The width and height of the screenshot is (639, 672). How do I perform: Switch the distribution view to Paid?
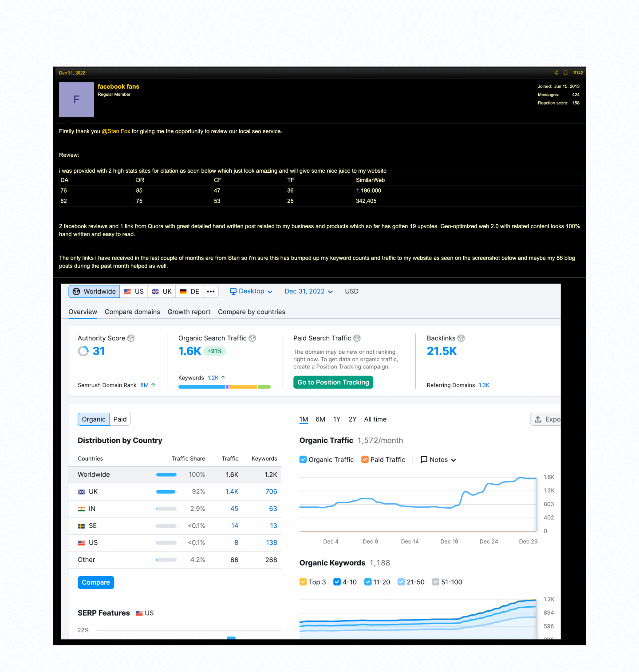pos(120,419)
